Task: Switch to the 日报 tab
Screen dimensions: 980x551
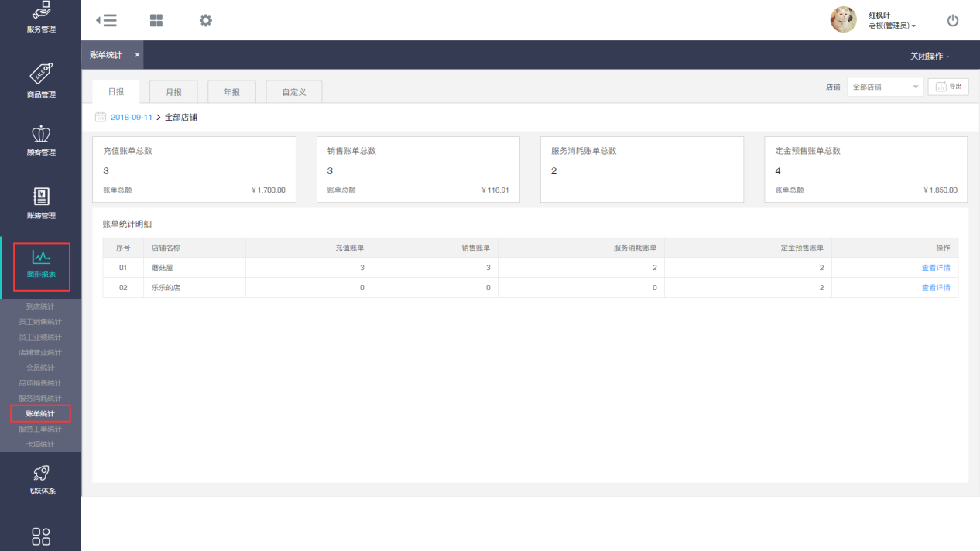Action: 116,91
